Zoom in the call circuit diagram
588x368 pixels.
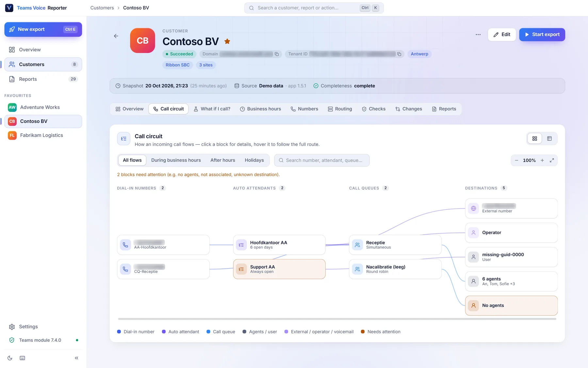542,160
